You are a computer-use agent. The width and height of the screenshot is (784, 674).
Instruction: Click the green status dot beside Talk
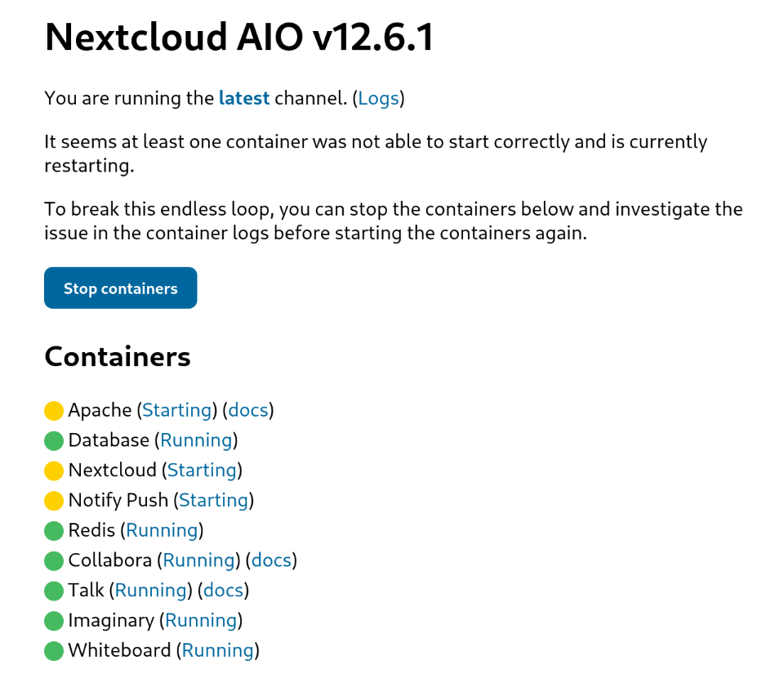point(54,591)
